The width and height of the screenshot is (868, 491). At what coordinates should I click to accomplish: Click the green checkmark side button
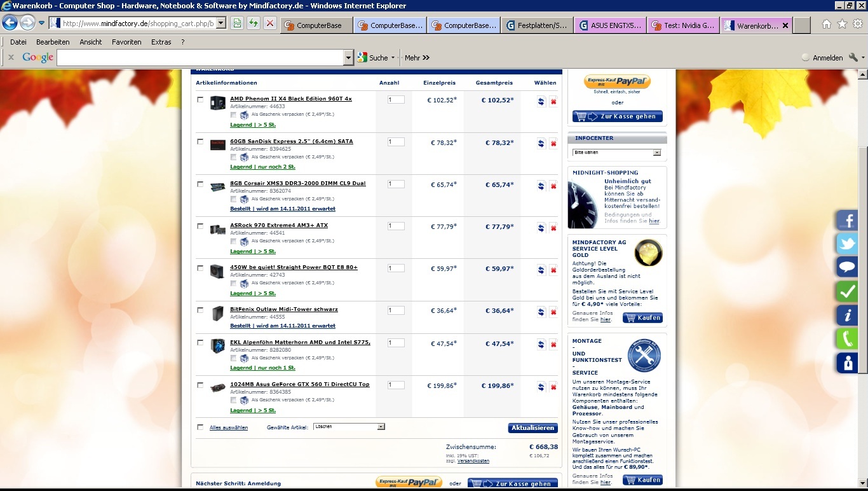[x=847, y=291]
